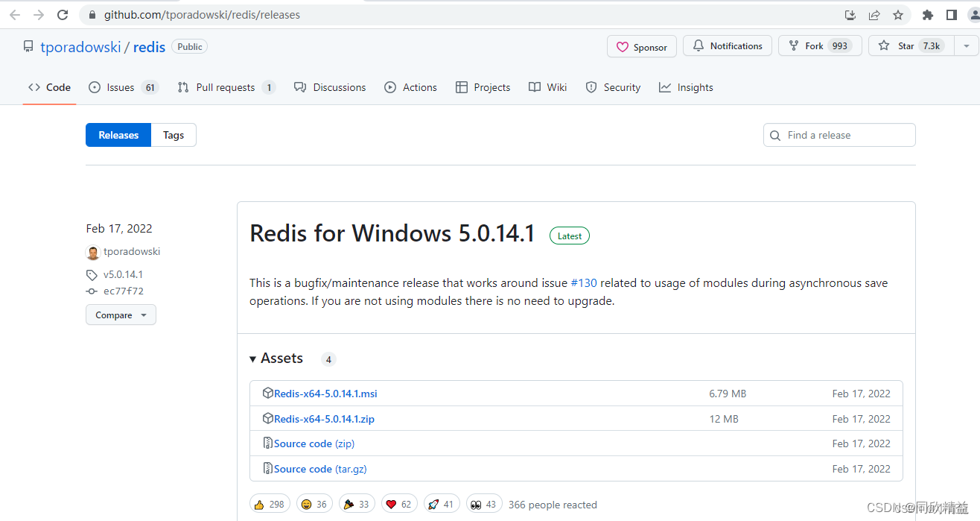Click the commit icon next to ec77f72

tap(92, 291)
